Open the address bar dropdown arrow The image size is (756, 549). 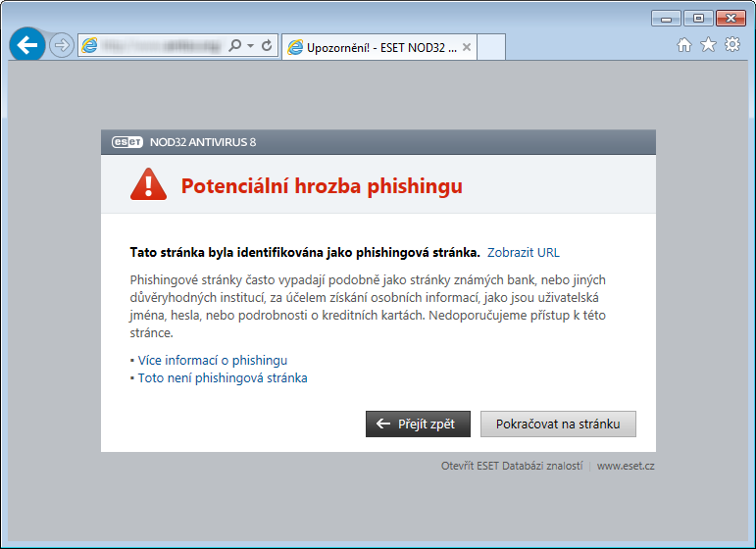[x=250, y=45]
